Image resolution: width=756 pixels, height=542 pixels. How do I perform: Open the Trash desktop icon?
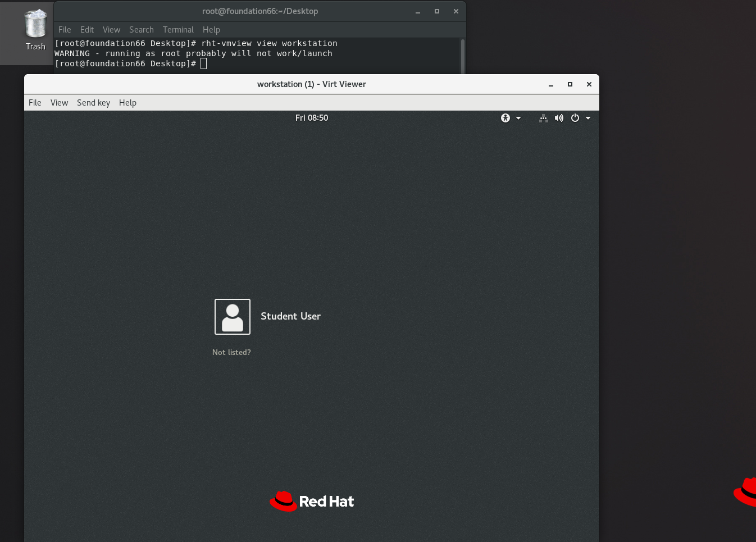point(35,30)
